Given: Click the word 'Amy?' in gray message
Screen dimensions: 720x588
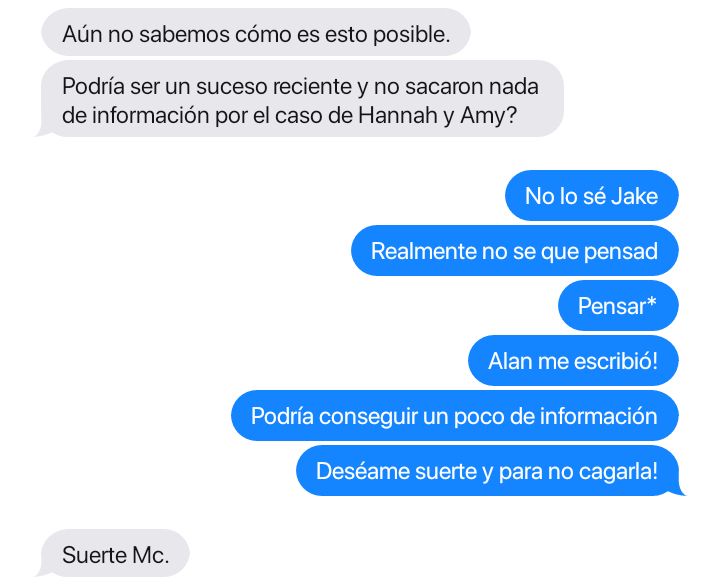Looking at the screenshot, I should (x=489, y=116).
